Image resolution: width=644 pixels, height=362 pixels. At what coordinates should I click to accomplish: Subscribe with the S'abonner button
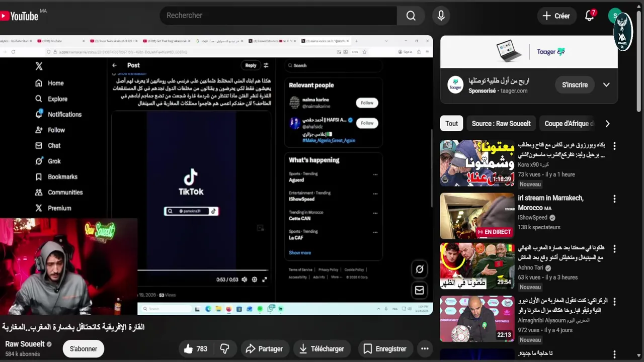pos(84,348)
